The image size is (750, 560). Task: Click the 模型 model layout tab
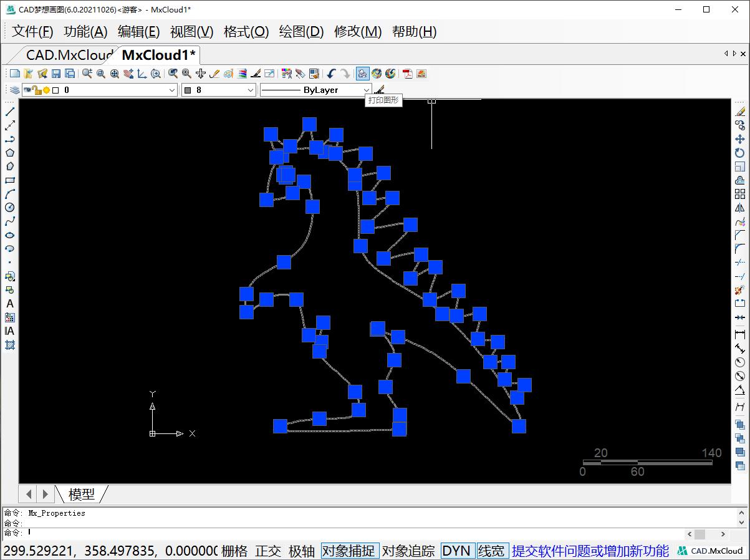(x=81, y=494)
